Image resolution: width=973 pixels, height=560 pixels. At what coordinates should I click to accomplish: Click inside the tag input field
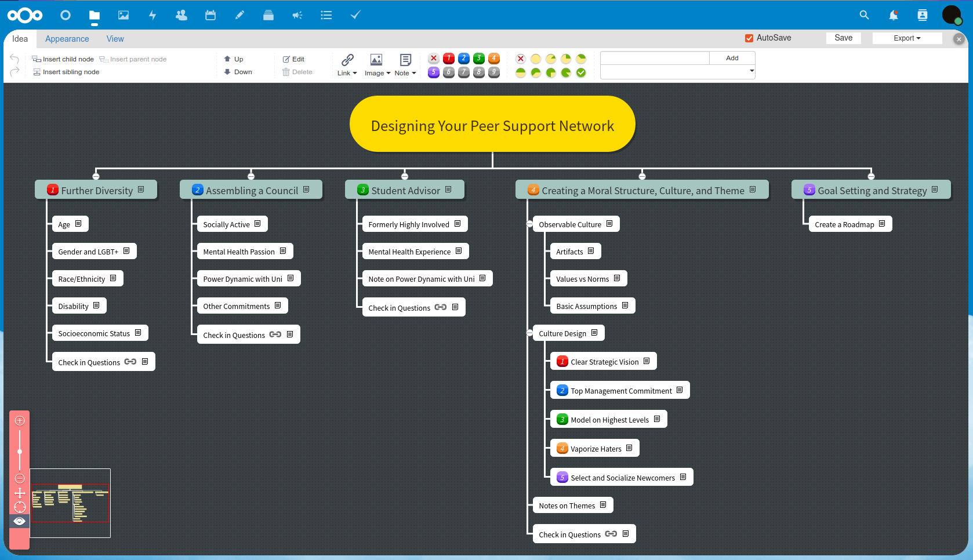tap(654, 58)
